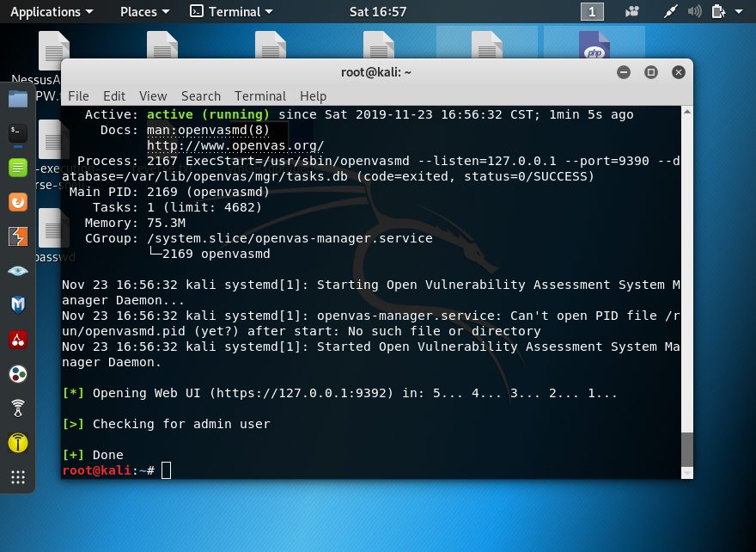Open the wired network status icon
The height and width of the screenshot is (552, 756).
[671, 11]
